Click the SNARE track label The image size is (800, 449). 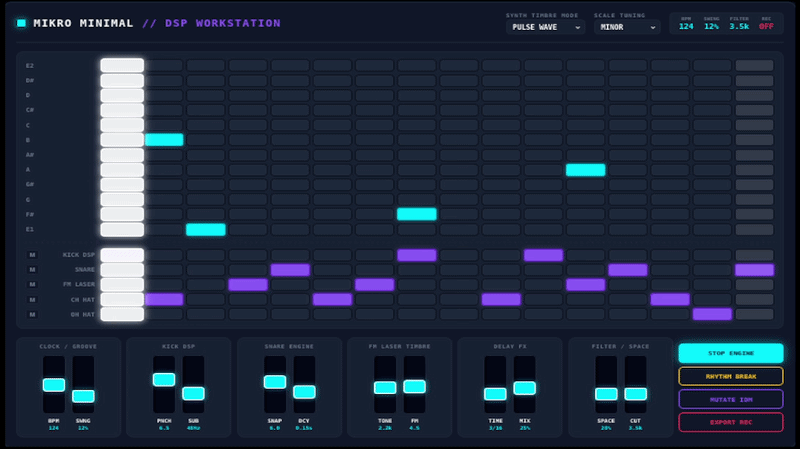[85, 269]
